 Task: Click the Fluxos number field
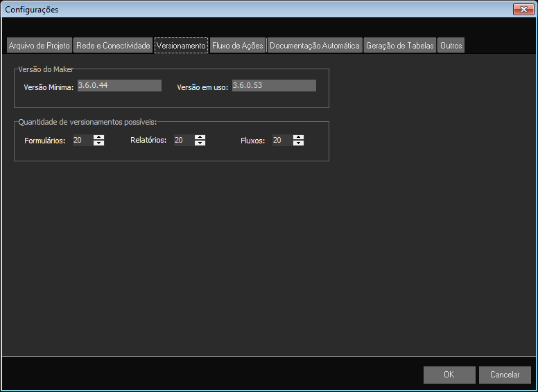click(x=281, y=141)
